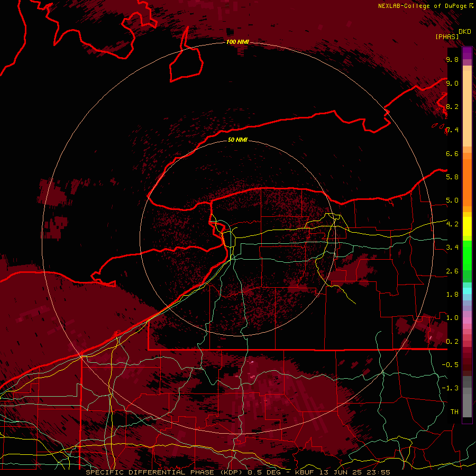The width and height of the screenshot is (476, 476).
Task: Click the "NEXLAB-College of DuPage" header text
Action: pos(422,6)
